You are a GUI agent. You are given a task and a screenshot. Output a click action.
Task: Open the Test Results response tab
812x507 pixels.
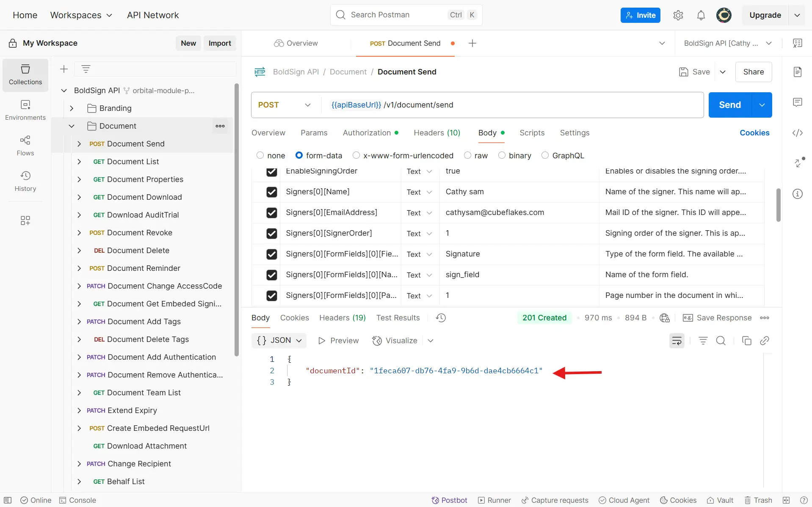click(x=398, y=318)
